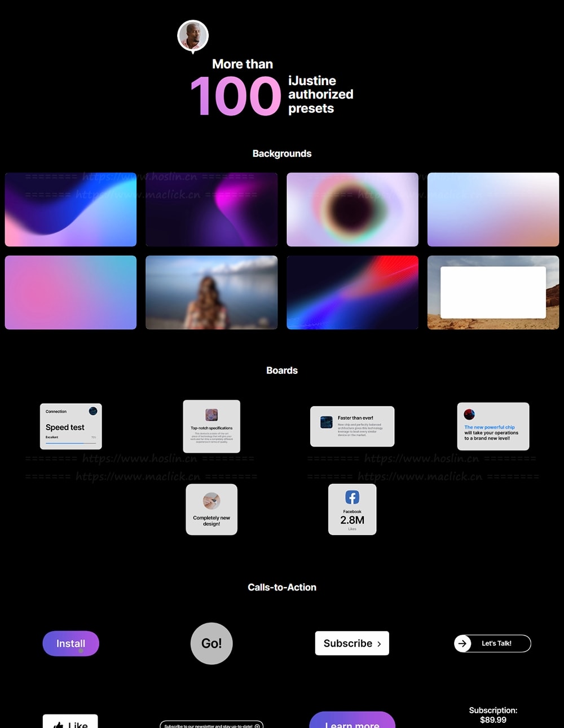Click the chevron in the Subscribe button

[x=379, y=644]
